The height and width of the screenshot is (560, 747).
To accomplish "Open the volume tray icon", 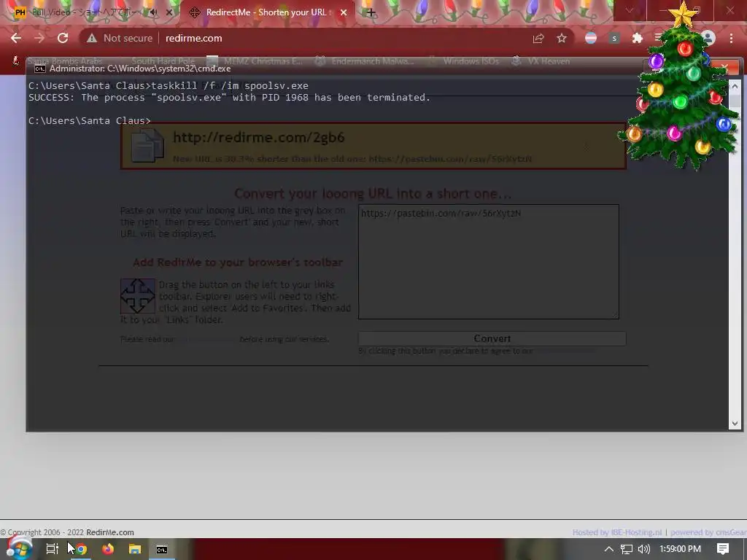I will 644,549.
